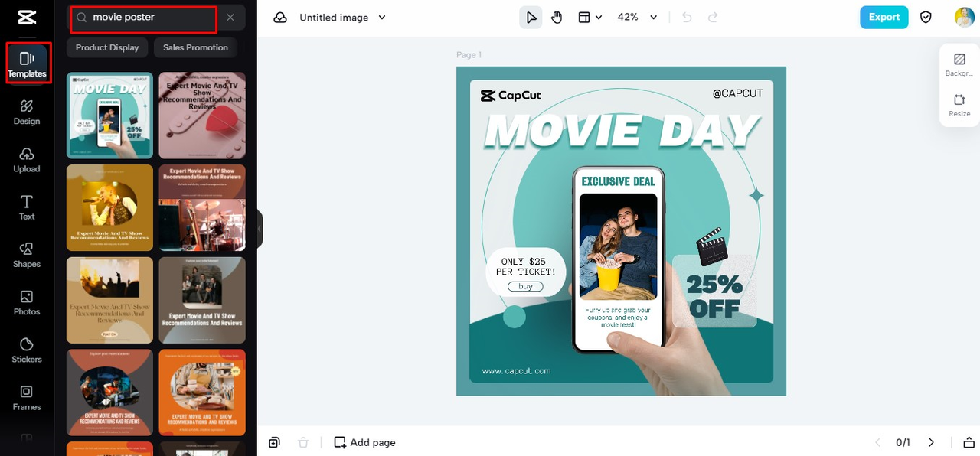Open the Templates panel
The image size is (980, 456).
27,63
